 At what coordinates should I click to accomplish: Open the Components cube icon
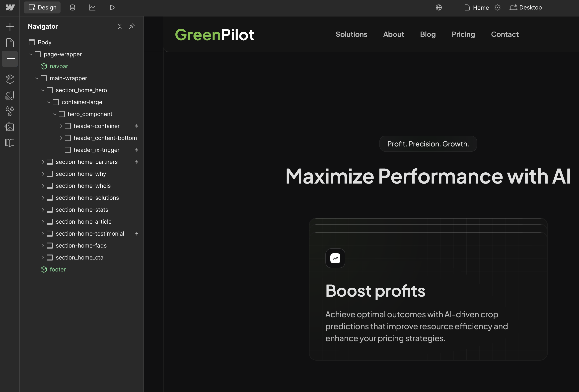[x=10, y=79]
